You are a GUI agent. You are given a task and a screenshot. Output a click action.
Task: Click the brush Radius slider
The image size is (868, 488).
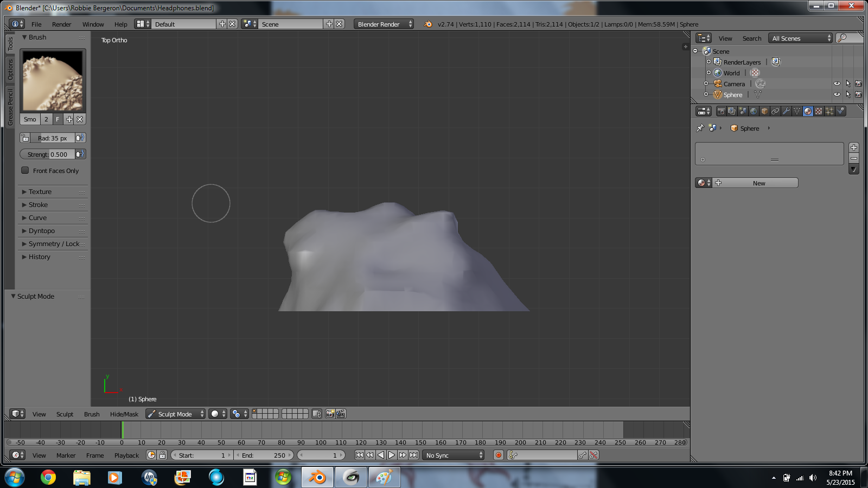[53, 138]
